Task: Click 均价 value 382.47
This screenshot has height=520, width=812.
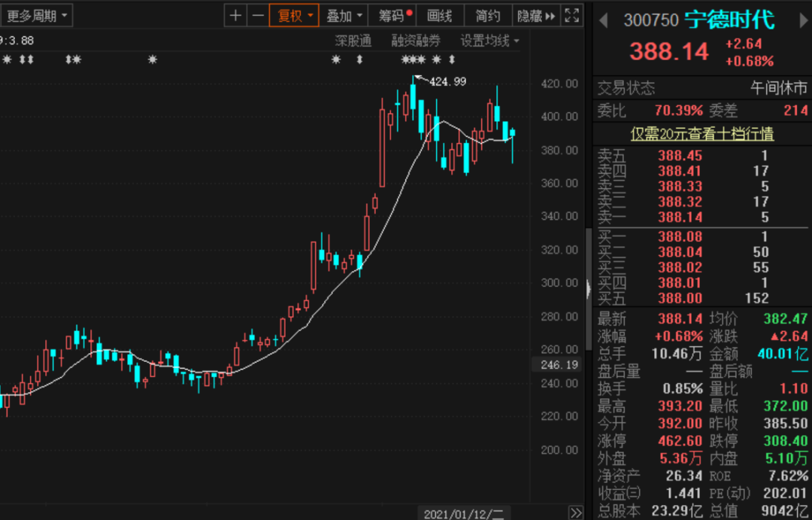Action: (x=785, y=318)
